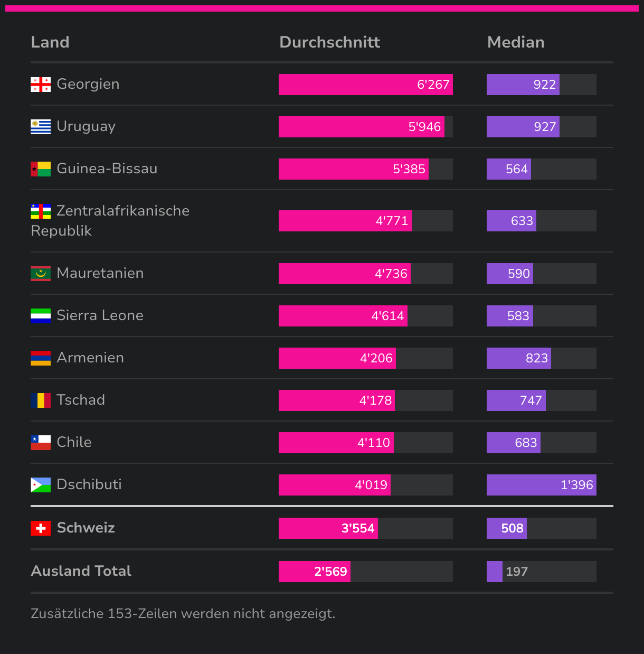Click the Tschad country name
This screenshot has height=654, width=644.
point(81,400)
